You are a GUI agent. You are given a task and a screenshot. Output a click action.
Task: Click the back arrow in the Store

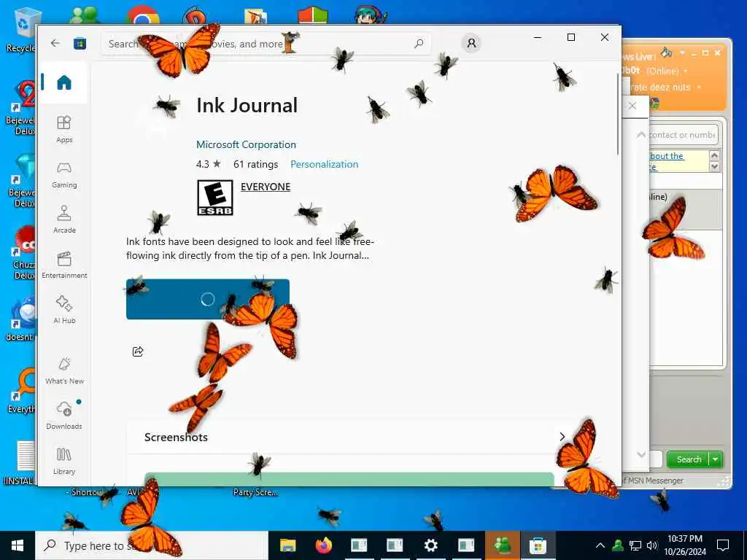tap(55, 43)
